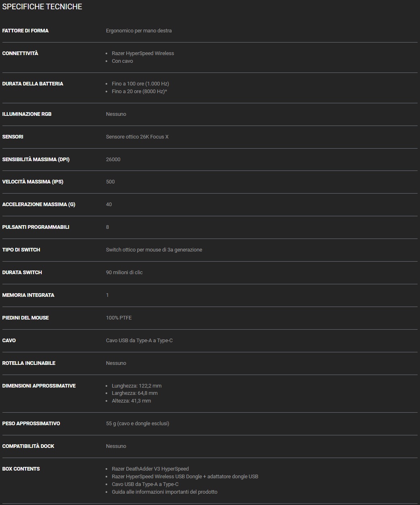The height and width of the screenshot is (505, 420).
Task: Click the PULSANTI PROGRAMMABILI label
Action: coord(36,227)
